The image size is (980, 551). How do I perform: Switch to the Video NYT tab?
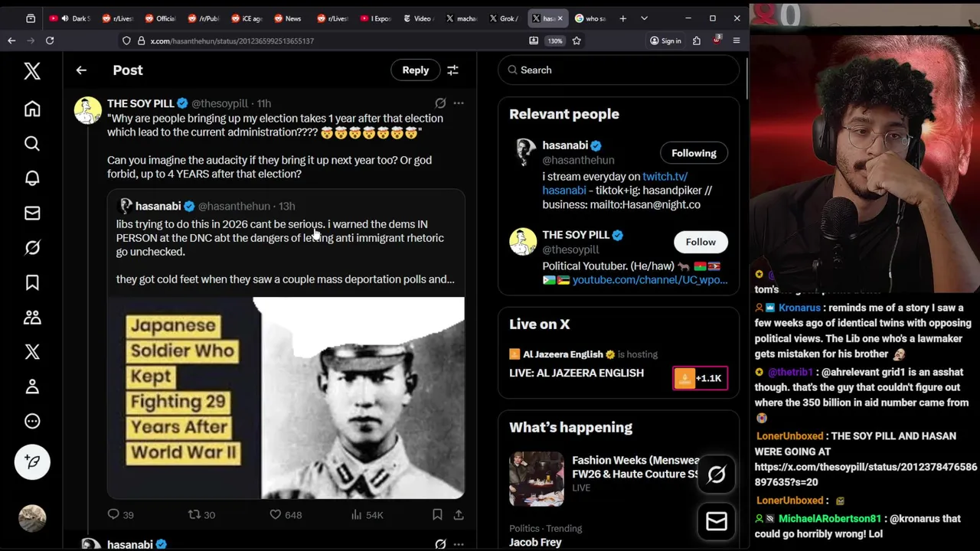pyautogui.click(x=417, y=18)
